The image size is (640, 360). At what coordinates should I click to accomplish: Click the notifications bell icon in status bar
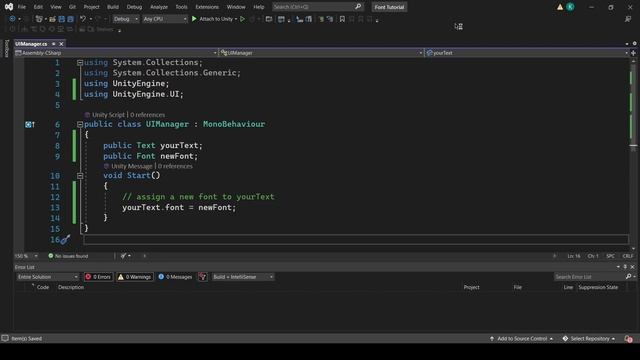[628, 339]
